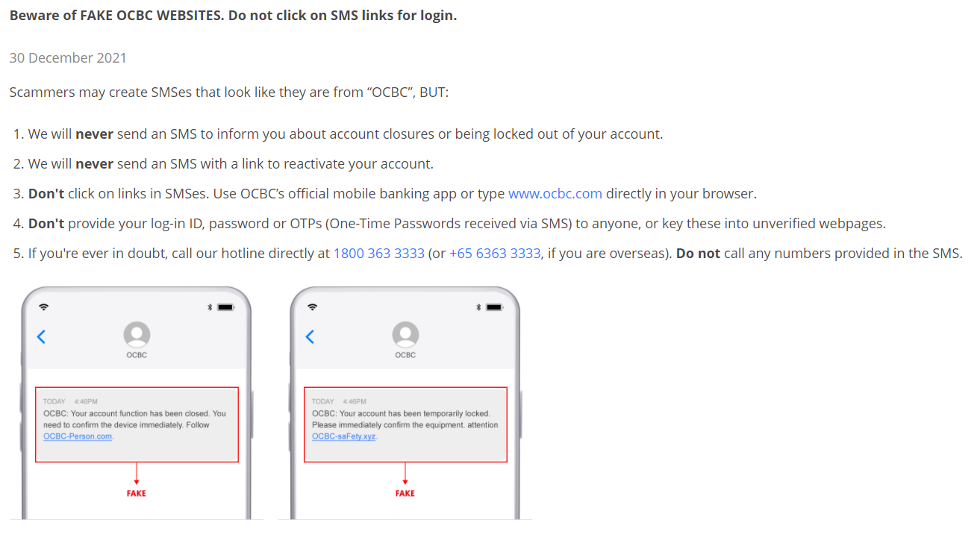
Task: Click Wi-Fi icon in right phone status bar
Action: (312, 307)
